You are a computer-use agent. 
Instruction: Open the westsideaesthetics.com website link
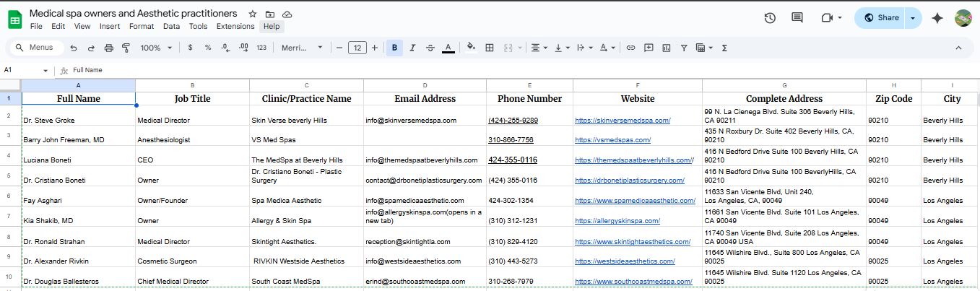(625, 261)
